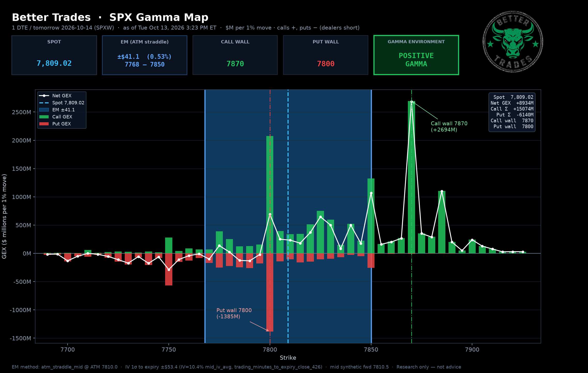Click the tall green call bar at 7870
The image size is (588, 373).
point(411,177)
